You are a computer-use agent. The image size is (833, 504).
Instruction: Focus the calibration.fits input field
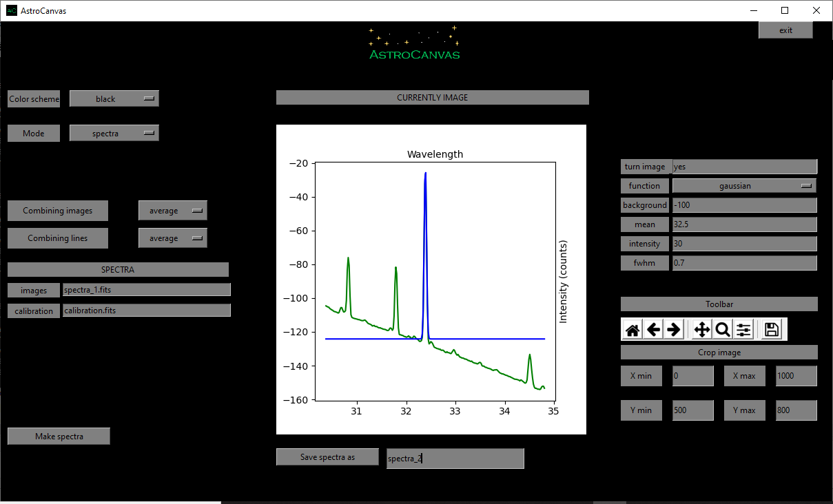(147, 311)
